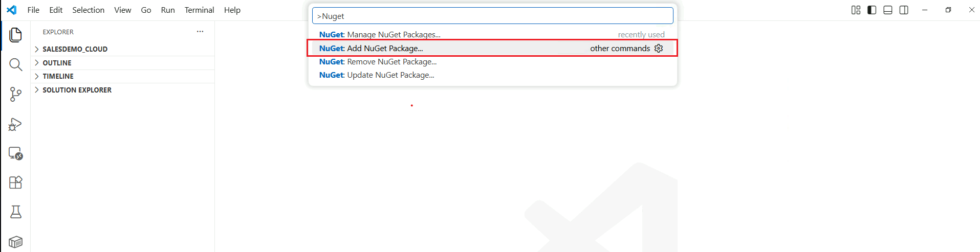This screenshot has height=252, width=980.
Task: Open Remote Explorer view
Action: [x=16, y=153]
